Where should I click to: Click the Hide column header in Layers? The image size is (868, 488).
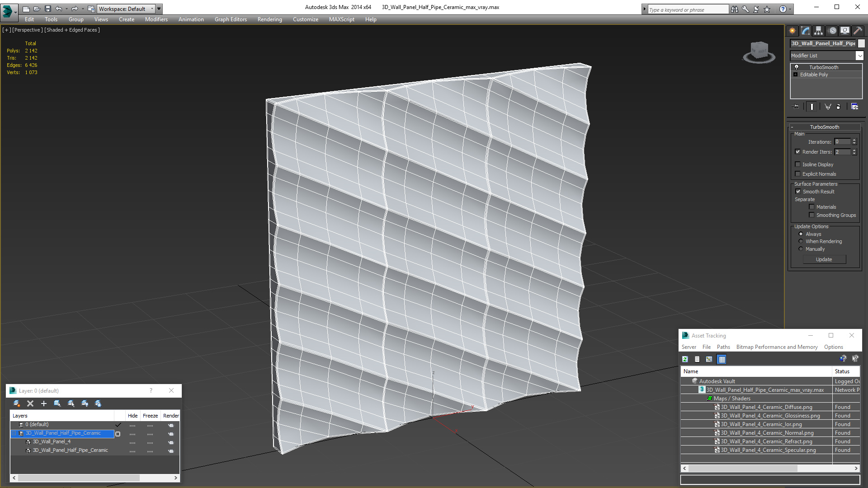click(x=132, y=416)
